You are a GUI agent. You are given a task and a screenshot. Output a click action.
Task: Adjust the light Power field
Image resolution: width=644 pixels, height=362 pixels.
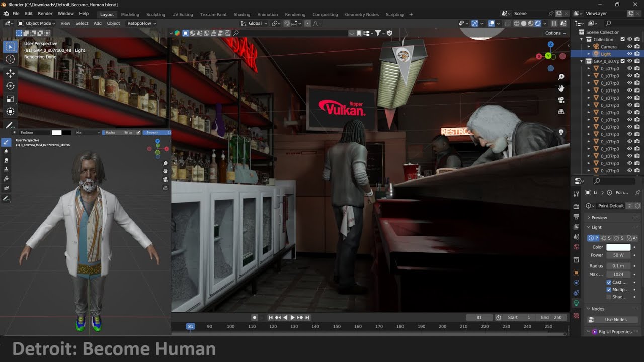click(x=618, y=255)
